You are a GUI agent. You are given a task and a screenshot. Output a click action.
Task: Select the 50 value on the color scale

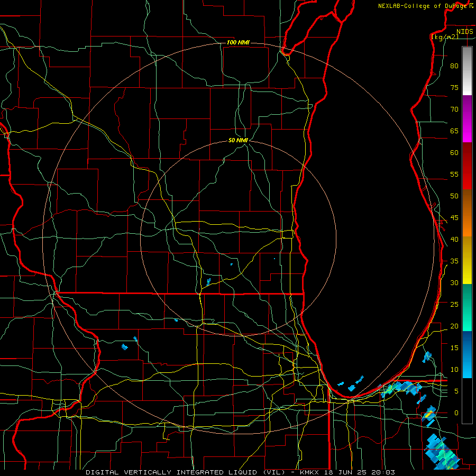coord(454,196)
